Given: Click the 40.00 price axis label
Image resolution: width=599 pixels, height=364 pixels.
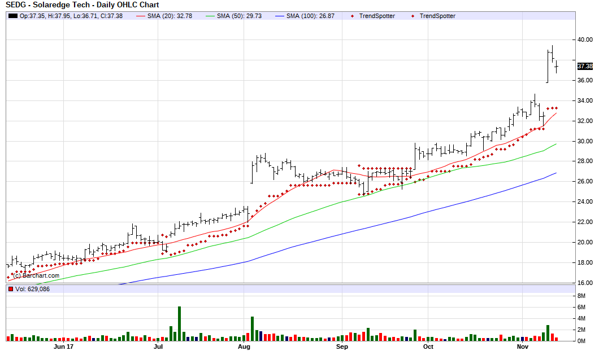Looking at the screenshot, I should pos(585,40).
